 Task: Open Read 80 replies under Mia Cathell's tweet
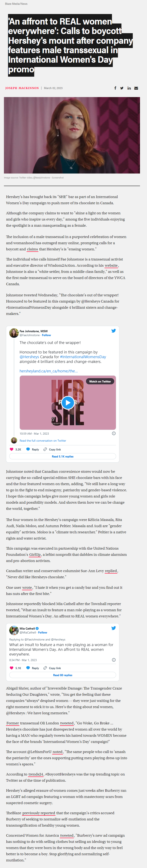63,675
